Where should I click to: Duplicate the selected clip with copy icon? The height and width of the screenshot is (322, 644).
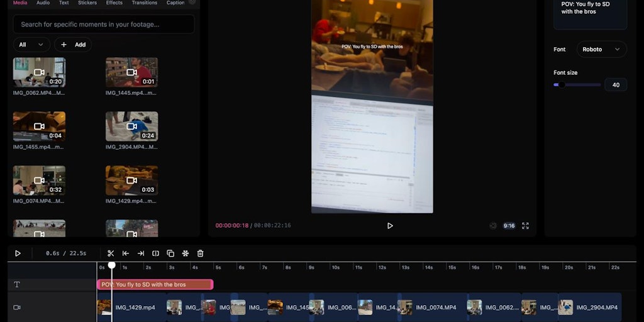click(x=170, y=253)
